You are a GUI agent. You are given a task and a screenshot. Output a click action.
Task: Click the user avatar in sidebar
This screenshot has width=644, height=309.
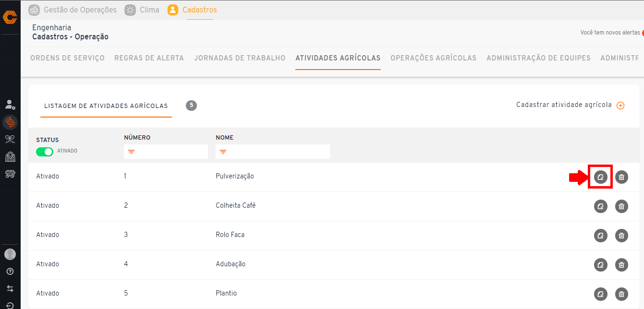coord(10,254)
